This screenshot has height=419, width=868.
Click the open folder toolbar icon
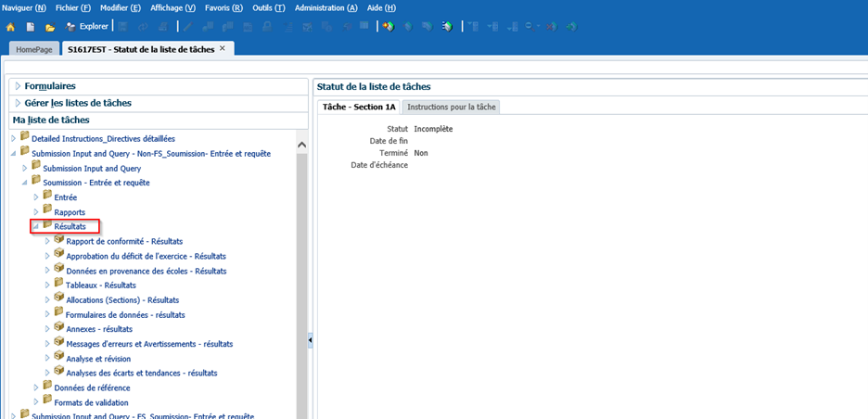pyautogui.click(x=50, y=27)
